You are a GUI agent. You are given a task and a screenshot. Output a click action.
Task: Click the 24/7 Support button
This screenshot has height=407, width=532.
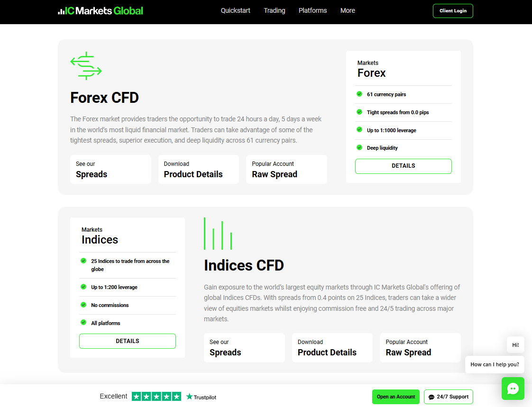point(448,397)
